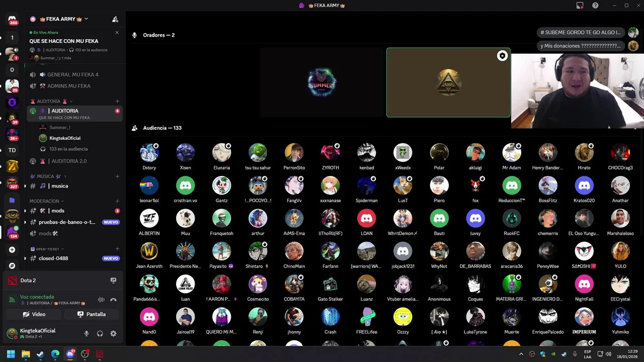644x362 pixels.
Task: Open the 'y Mis donaciones' message bubble
Action: tap(581, 46)
